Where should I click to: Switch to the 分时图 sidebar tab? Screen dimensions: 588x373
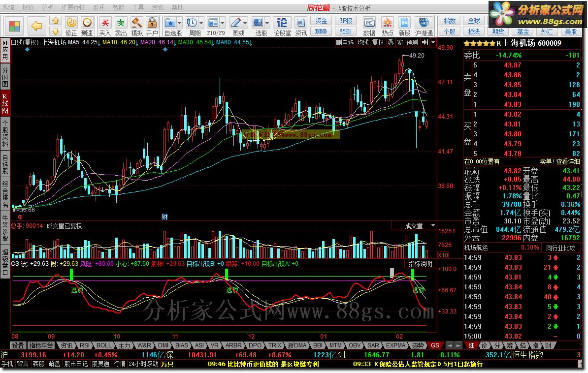[5, 76]
